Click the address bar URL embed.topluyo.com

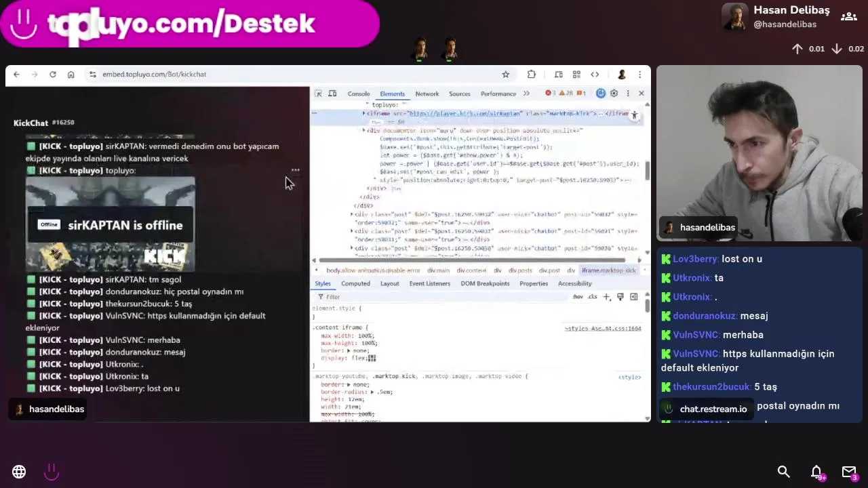[x=155, y=75]
